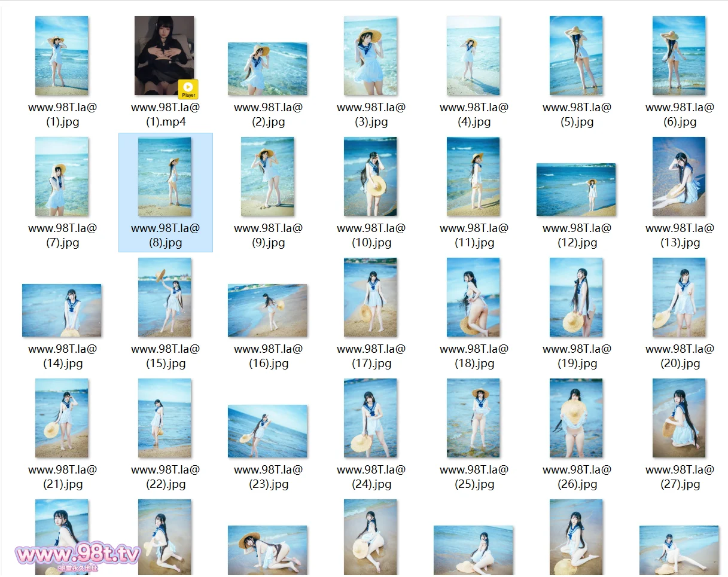Click the www.98T.la@(23).jpg landscape thumbnail
728x577 pixels.
click(267, 431)
